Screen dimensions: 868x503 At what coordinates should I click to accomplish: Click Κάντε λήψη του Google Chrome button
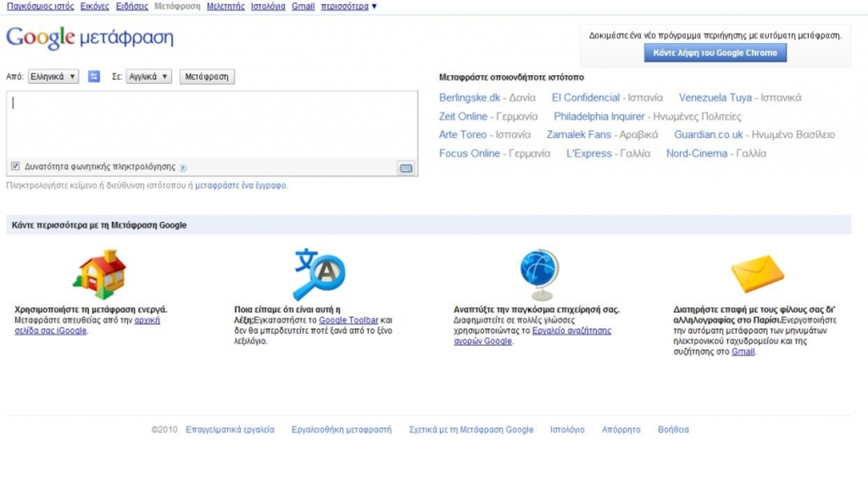(715, 53)
